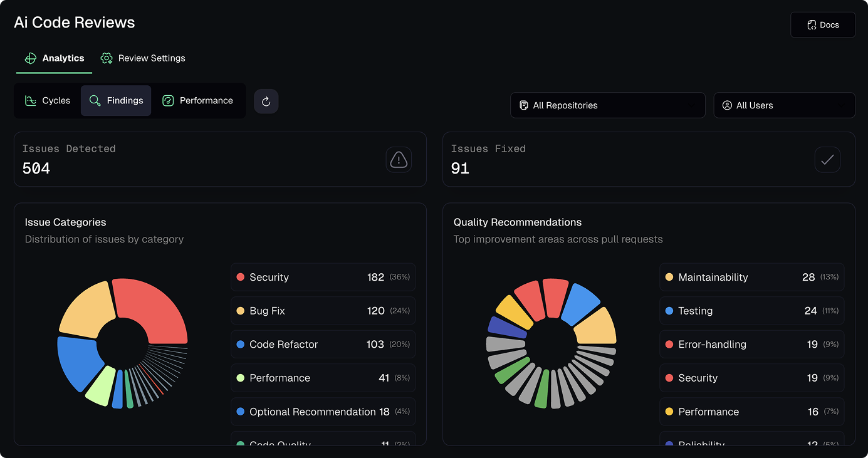Switch to the Review Settings tab
The image size is (868, 458).
(x=143, y=58)
